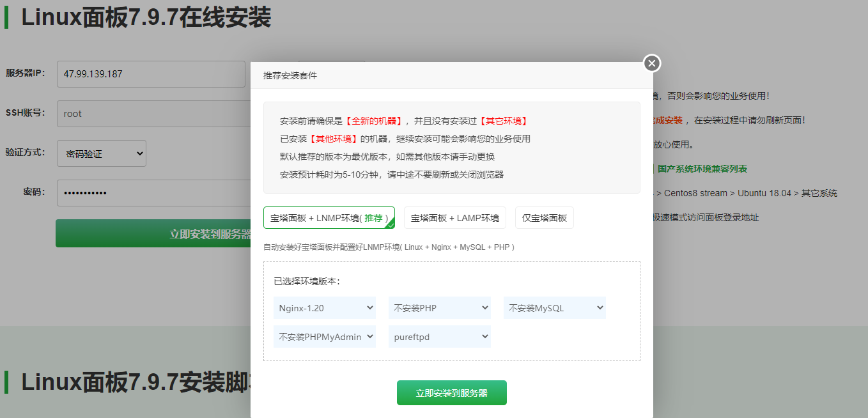Select 宝塔面板 + LAMP环境 option
Viewport: 868px width, 418px height.
click(454, 218)
